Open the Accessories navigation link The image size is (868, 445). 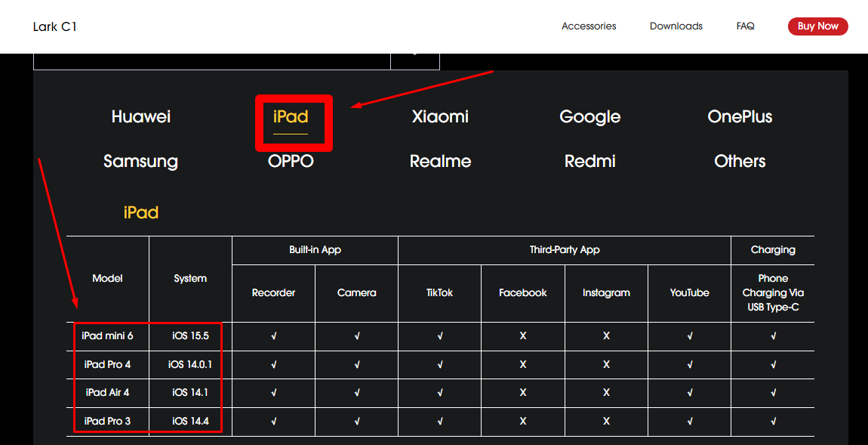pyautogui.click(x=589, y=26)
